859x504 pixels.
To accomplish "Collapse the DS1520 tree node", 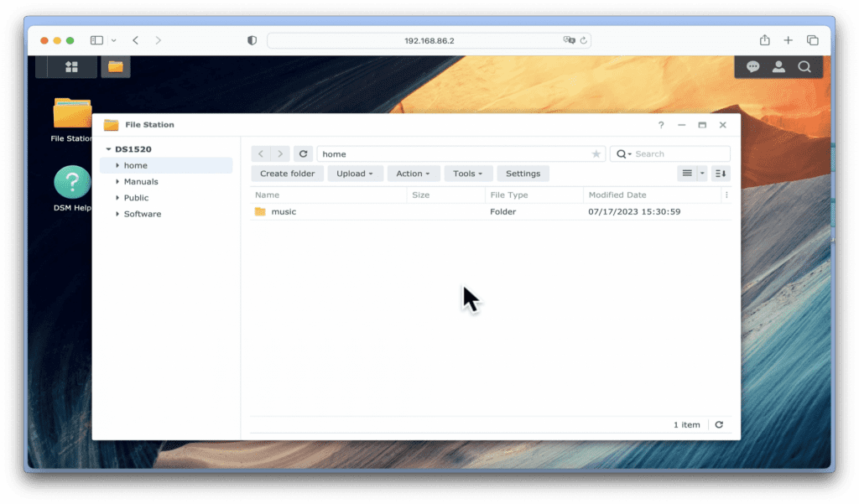I will point(108,149).
